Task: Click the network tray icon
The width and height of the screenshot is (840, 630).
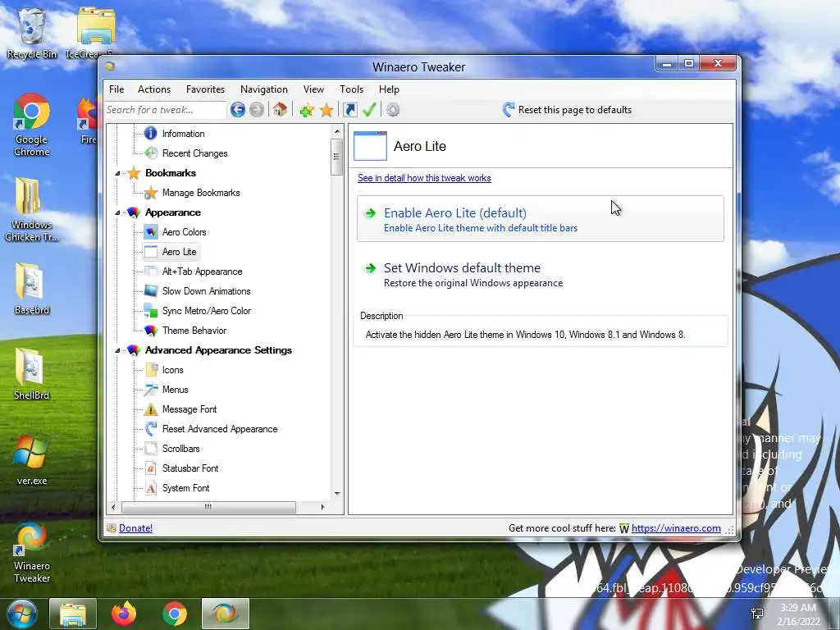Action: pyautogui.click(x=757, y=614)
